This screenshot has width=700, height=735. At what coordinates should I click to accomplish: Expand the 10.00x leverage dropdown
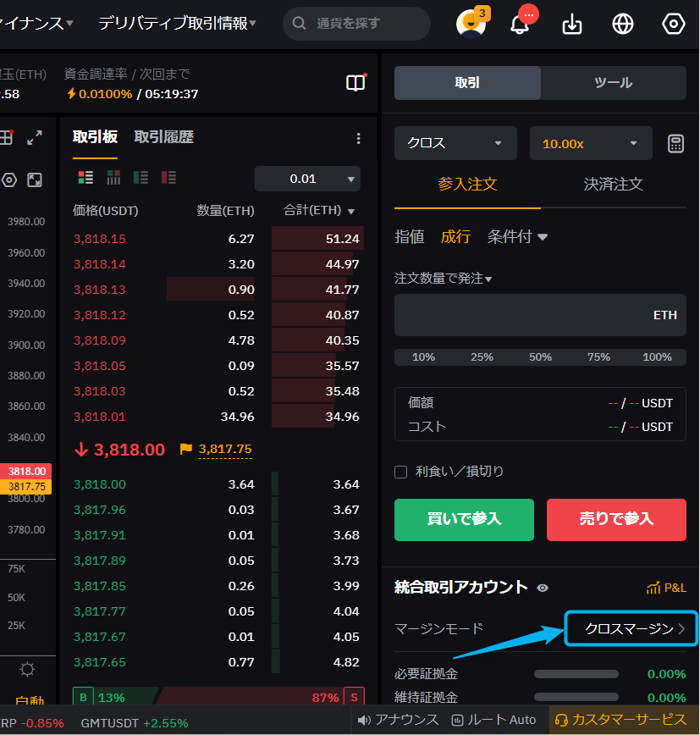click(590, 143)
